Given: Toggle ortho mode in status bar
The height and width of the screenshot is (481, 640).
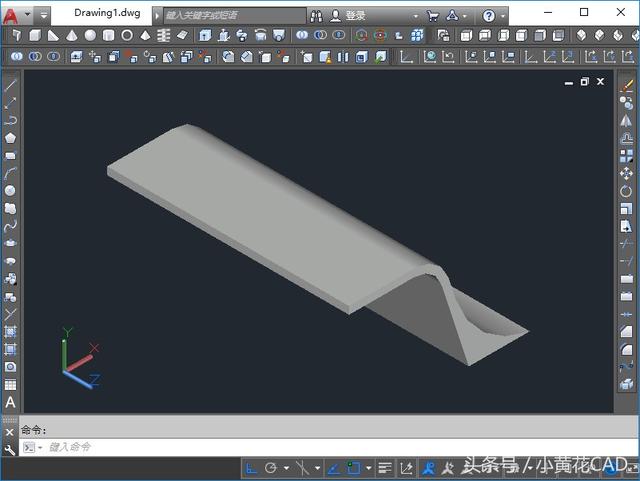Looking at the screenshot, I should [251, 467].
